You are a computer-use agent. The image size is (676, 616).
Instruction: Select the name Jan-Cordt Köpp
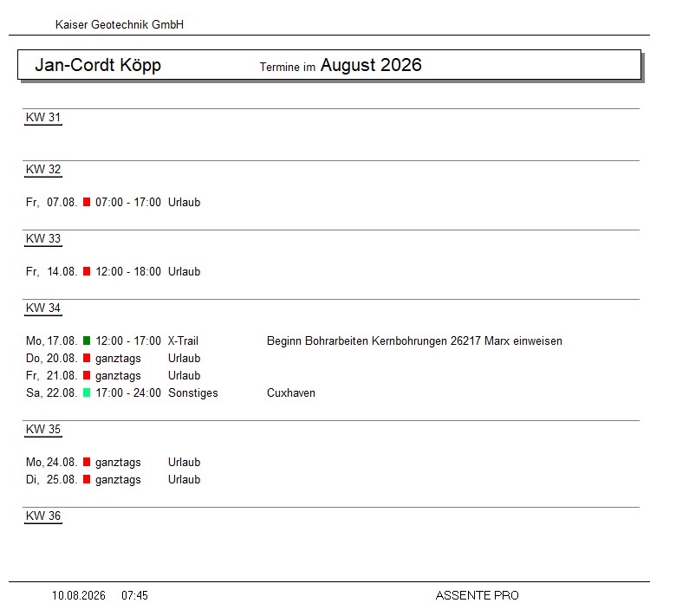pos(98,65)
